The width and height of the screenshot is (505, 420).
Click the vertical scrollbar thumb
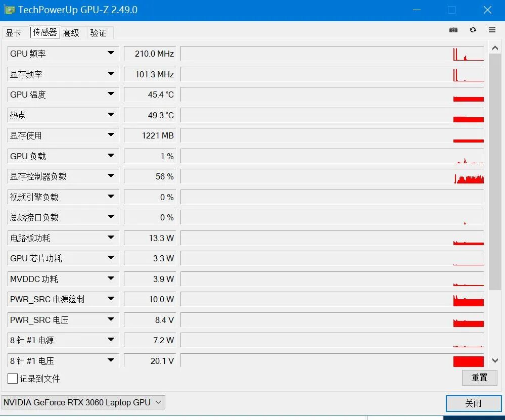tap(495, 172)
